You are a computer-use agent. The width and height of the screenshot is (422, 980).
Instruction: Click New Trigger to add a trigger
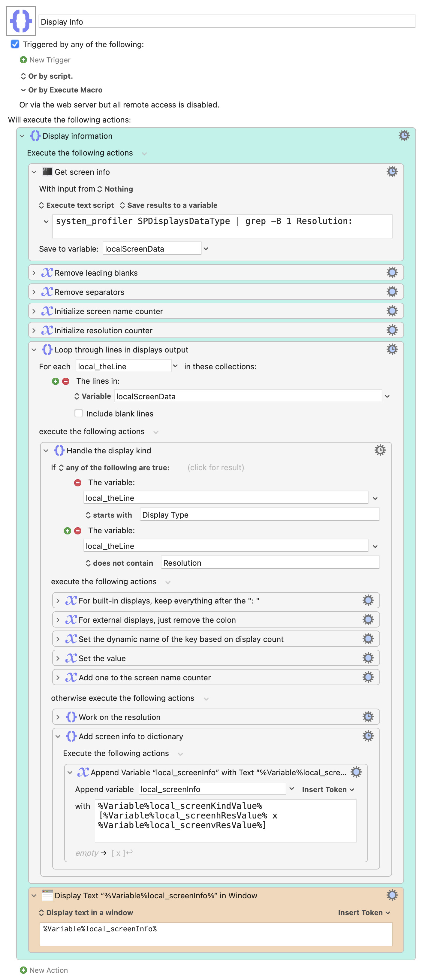click(45, 60)
